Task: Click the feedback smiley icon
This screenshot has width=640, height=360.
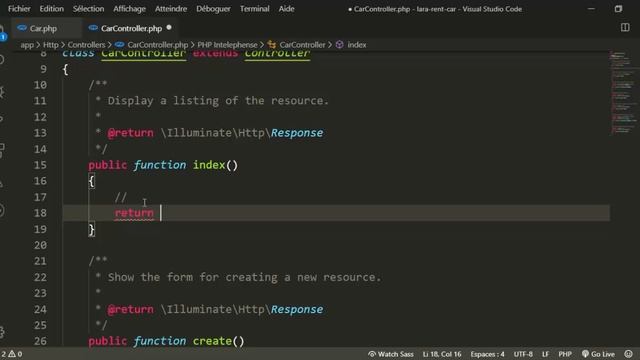Action: coord(628,354)
